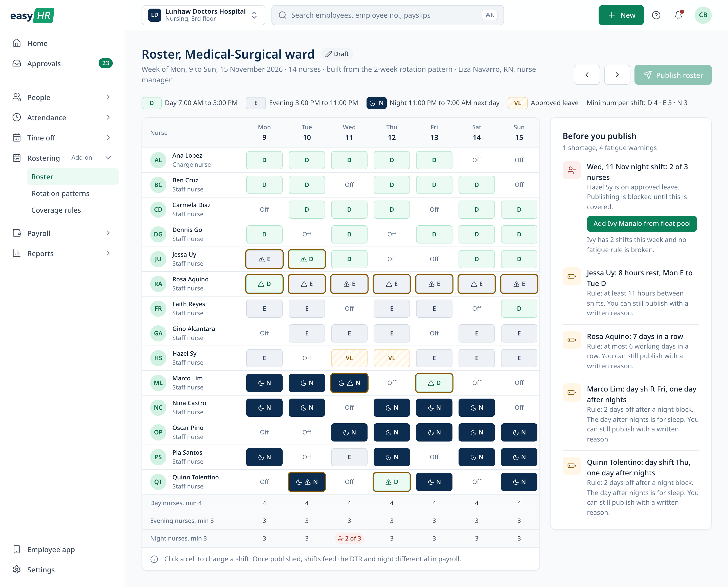Add Ivy Manalo from float pool

[642, 224]
